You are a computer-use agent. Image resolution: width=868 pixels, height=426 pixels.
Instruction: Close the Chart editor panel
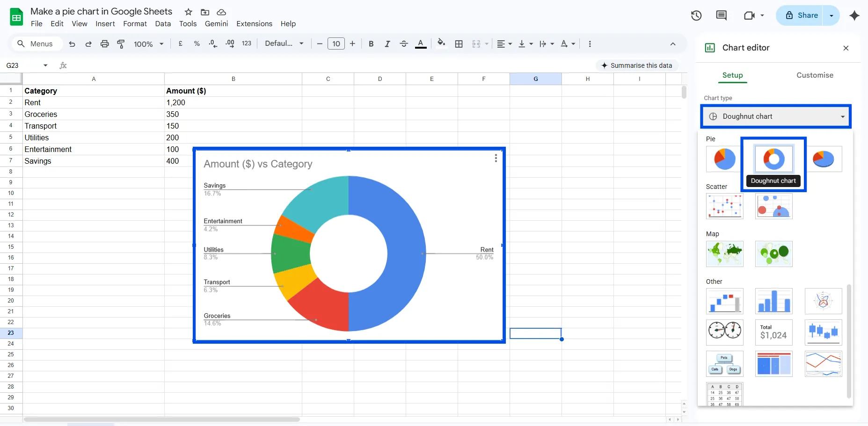point(845,48)
